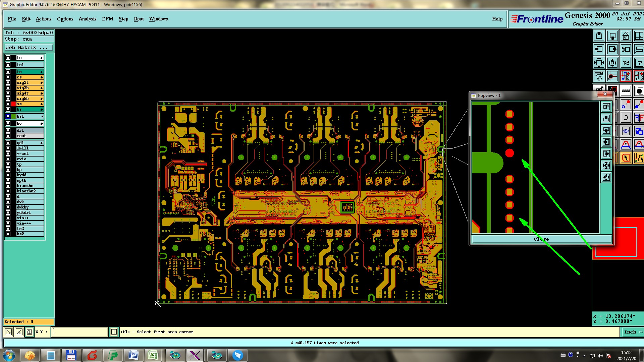Click the diagonal arrow icon beside XY

pos(9,332)
